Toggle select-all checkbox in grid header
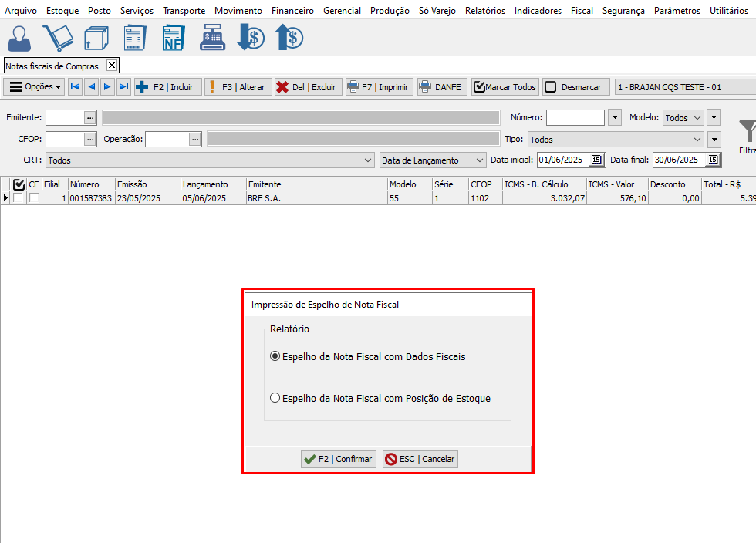This screenshot has height=543, width=756. (19, 184)
